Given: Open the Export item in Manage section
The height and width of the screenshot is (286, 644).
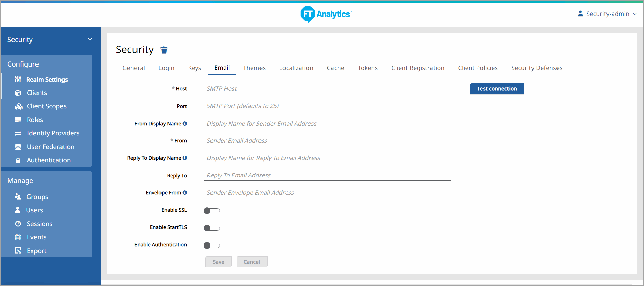Looking at the screenshot, I should coord(36,251).
